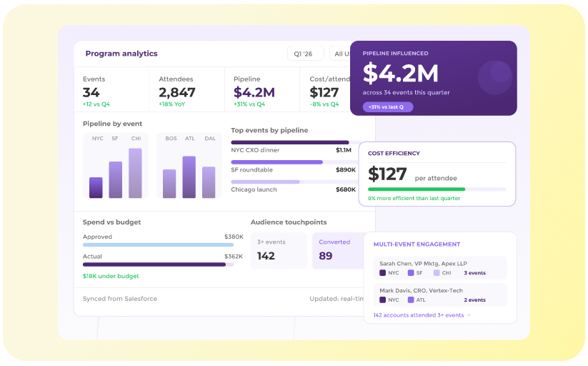The height and width of the screenshot is (366, 588).
Task: Click the CHI bar in Pipeline by event
Action: point(135,173)
